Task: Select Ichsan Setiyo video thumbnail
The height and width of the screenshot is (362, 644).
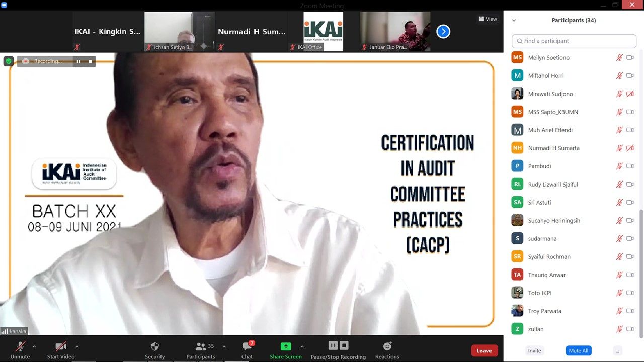Action: (x=180, y=32)
